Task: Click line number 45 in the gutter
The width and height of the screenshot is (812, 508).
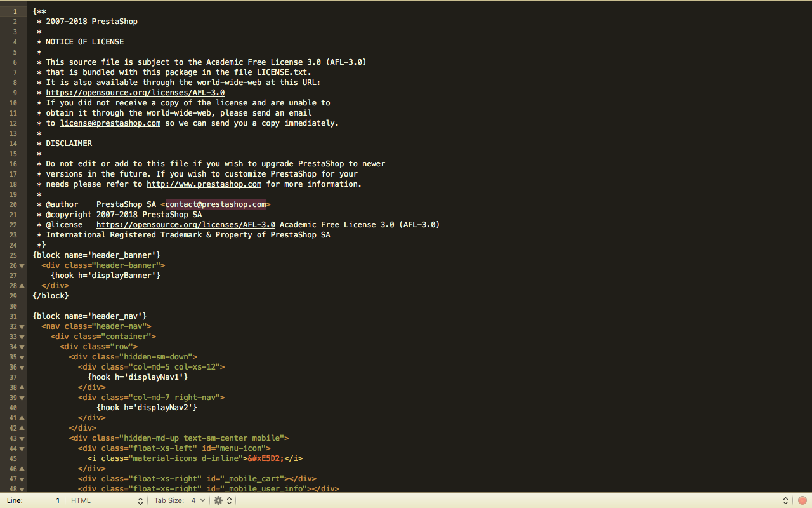Action: [x=13, y=458]
